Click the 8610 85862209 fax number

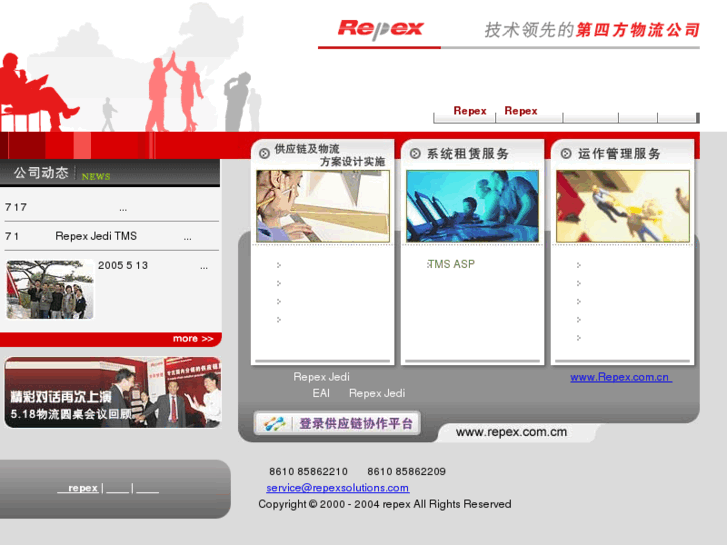[x=406, y=472]
